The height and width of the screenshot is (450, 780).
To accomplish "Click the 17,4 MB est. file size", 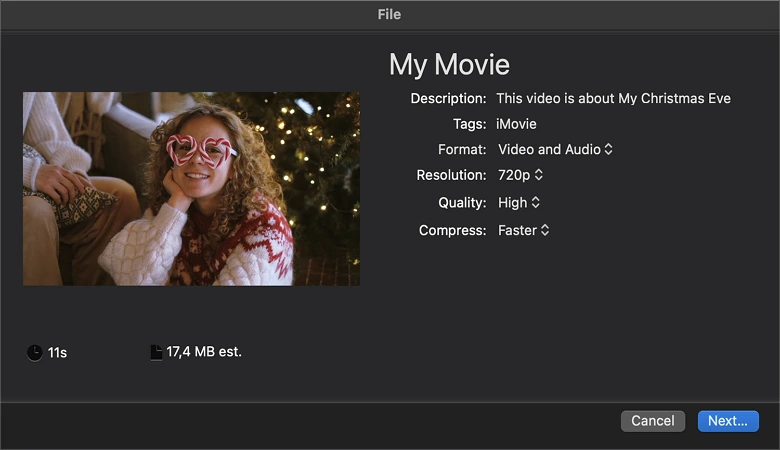I will (204, 352).
